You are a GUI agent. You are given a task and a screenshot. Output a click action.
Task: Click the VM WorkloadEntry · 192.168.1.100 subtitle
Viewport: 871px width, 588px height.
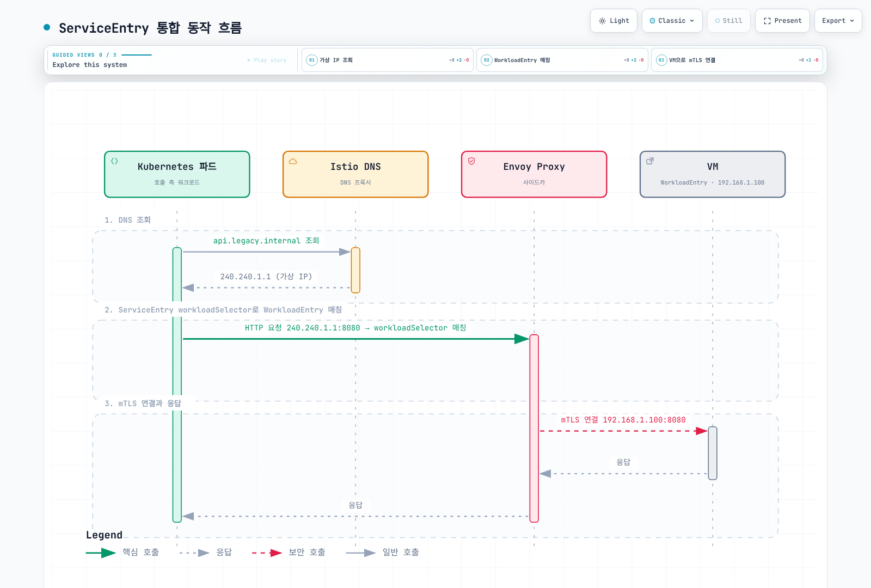pos(713,182)
